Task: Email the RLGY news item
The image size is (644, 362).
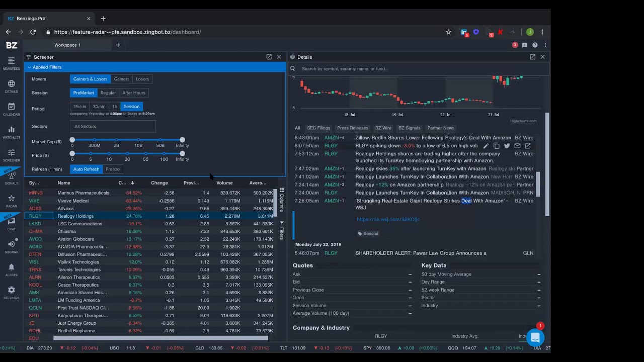Action: point(517,146)
